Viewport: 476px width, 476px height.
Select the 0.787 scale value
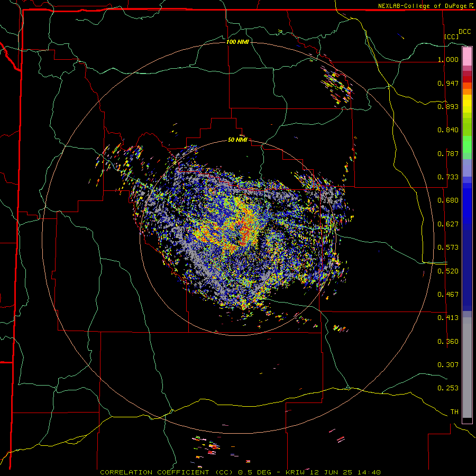(x=448, y=153)
